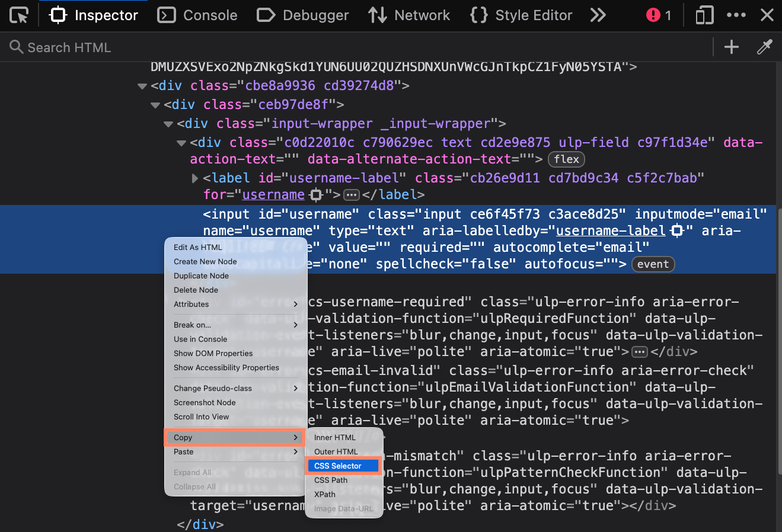Activate the element picker tool
The width and height of the screenshot is (782, 532).
tap(19, 15)
